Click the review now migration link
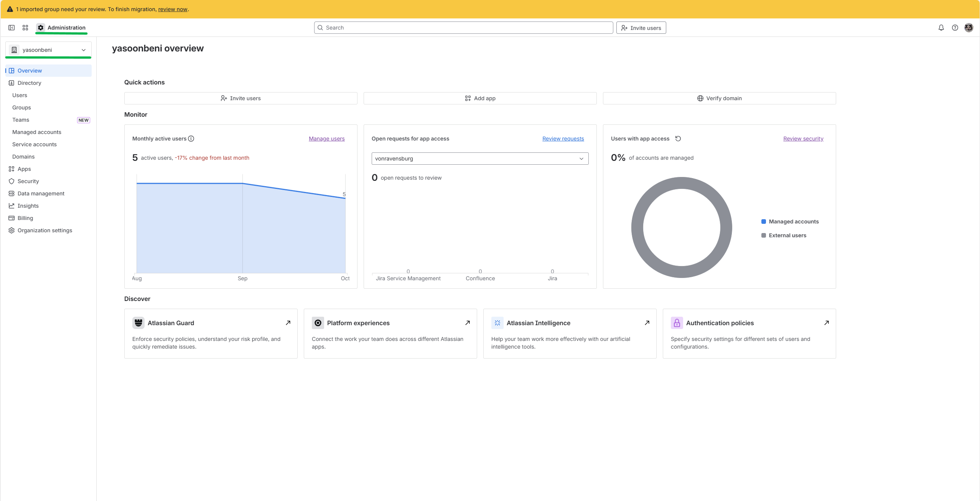The image size is (980, 501). [173, 9]
